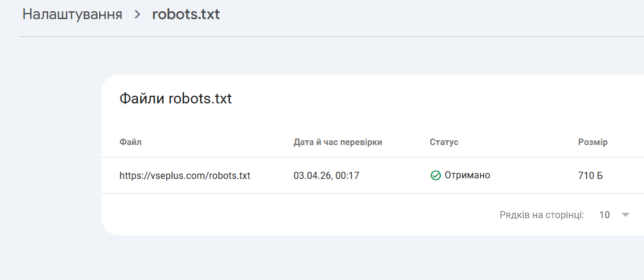Screen dimensions: 644x280
Task: Click the "Статус" column header
Action: [x=444, y=142]
